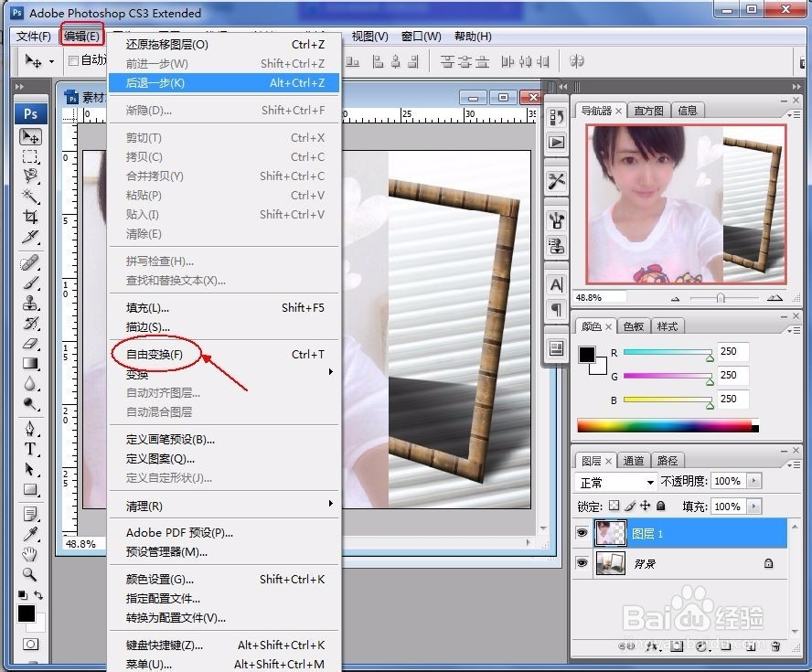The height and width of the screenshot is (672, 812).
Task: Toggle lock image pixels brush icon
Action: coord(630,506)
